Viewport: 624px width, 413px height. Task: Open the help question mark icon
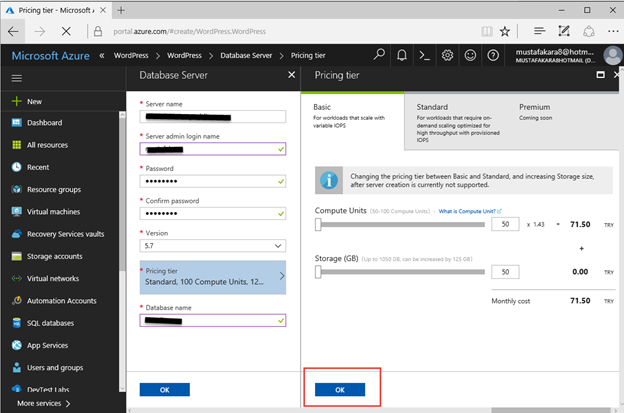pos(493,55)
